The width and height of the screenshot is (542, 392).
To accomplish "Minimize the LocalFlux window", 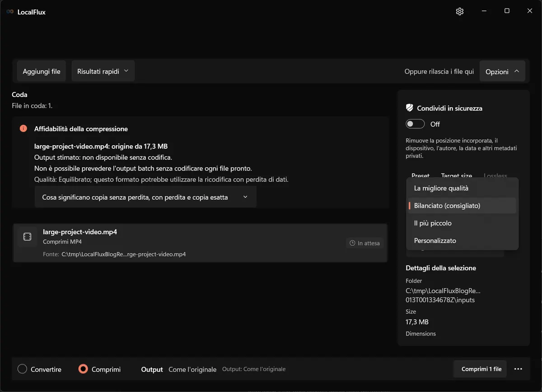I will (x=484, y=11).
